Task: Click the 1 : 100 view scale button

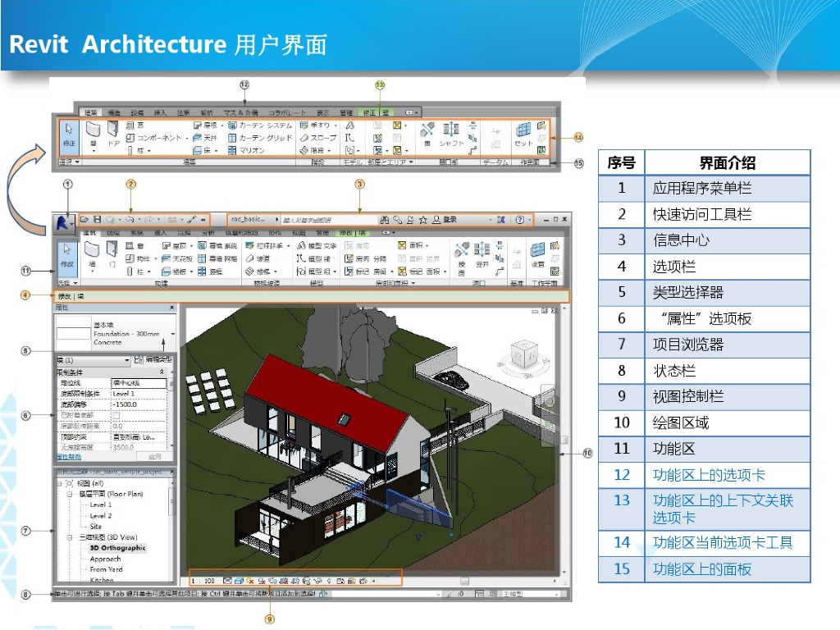Action: [x=203, y=581]
